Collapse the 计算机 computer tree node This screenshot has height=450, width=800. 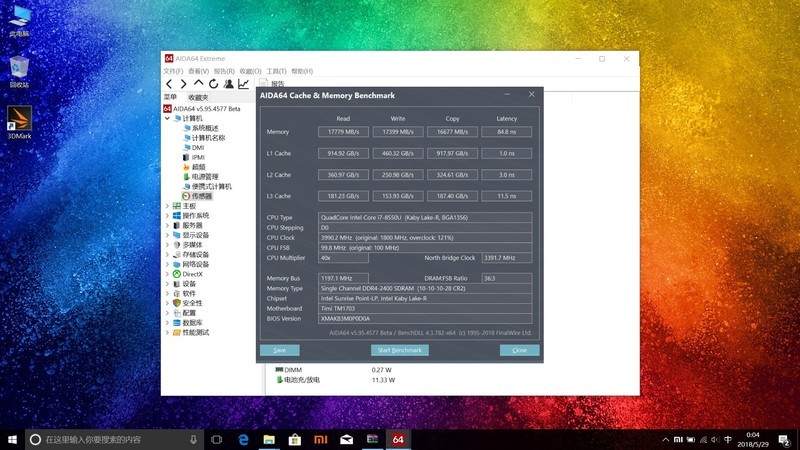167,118
